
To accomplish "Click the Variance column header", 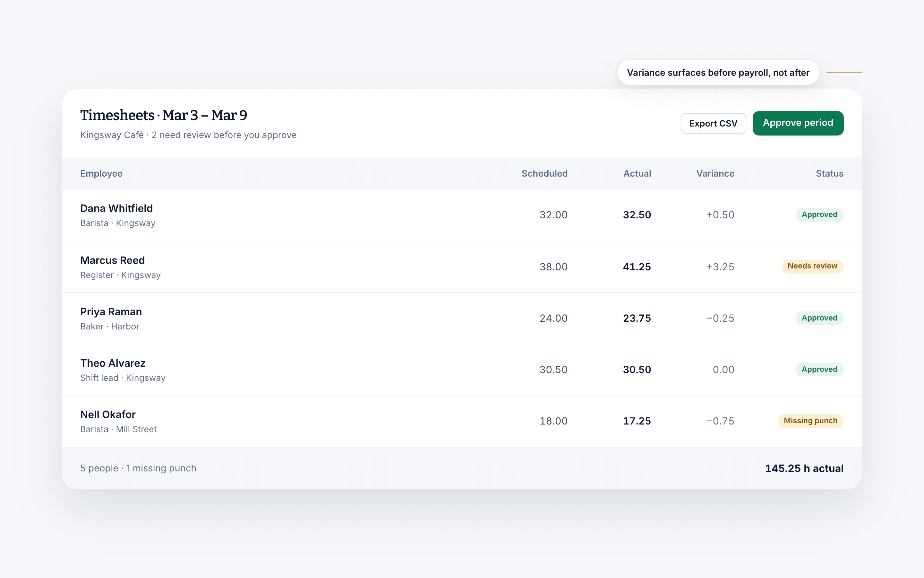I will (x=715, y=173).
